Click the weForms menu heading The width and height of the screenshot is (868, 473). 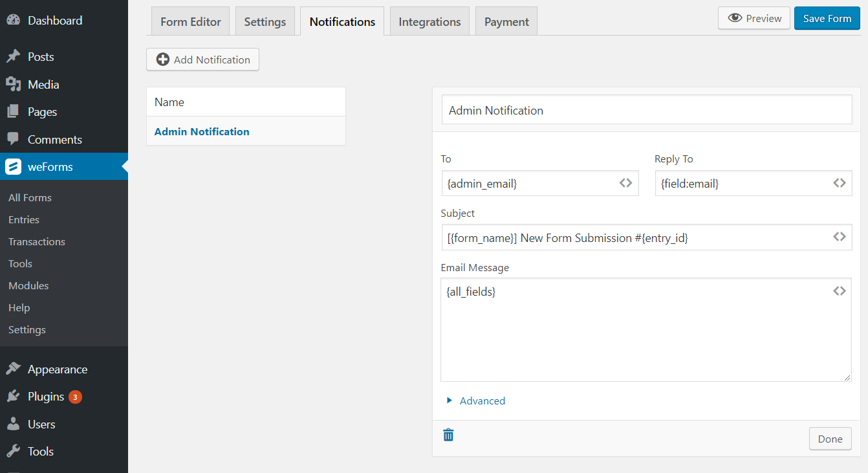point(50,167)
